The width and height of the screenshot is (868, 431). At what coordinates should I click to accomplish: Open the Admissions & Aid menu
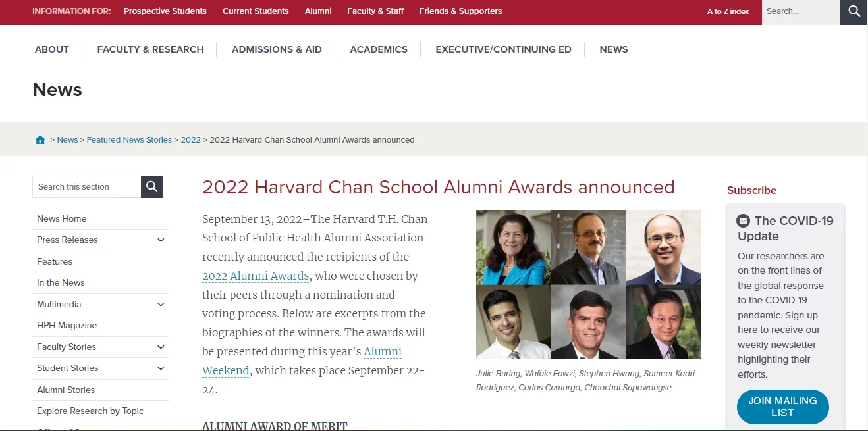pos(277,49)
